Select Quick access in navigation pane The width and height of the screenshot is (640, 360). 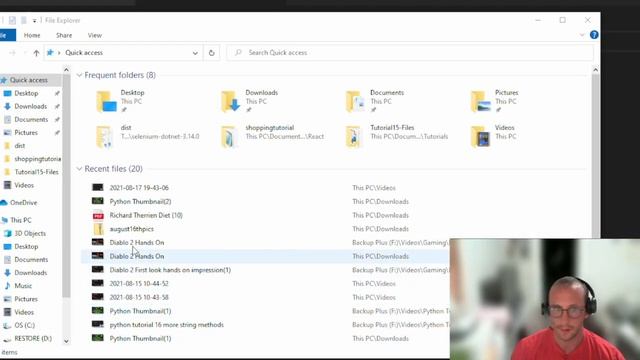pos(31,80)
